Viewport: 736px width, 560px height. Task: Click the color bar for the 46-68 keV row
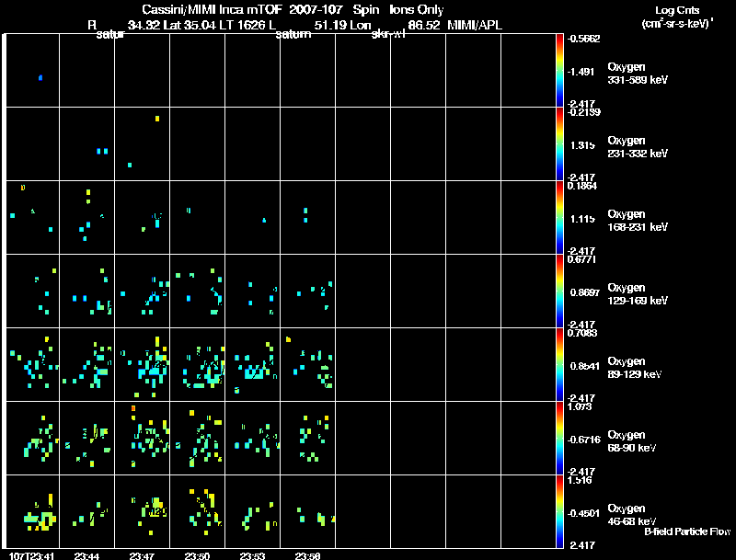click(559, 511)
